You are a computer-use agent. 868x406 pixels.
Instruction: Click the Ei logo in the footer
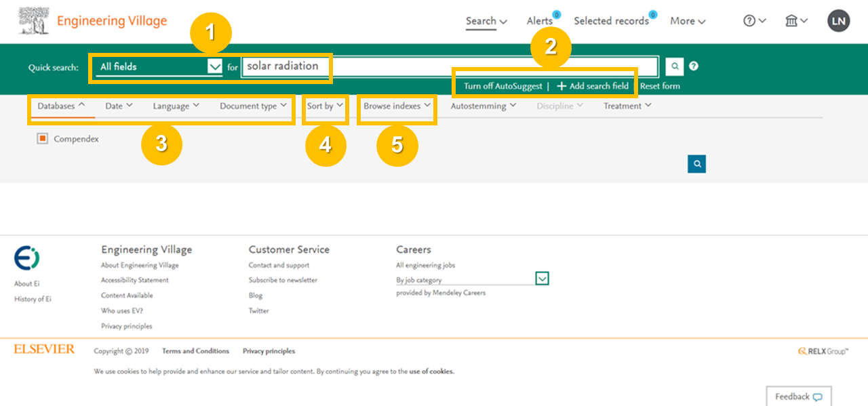[27, 258]
